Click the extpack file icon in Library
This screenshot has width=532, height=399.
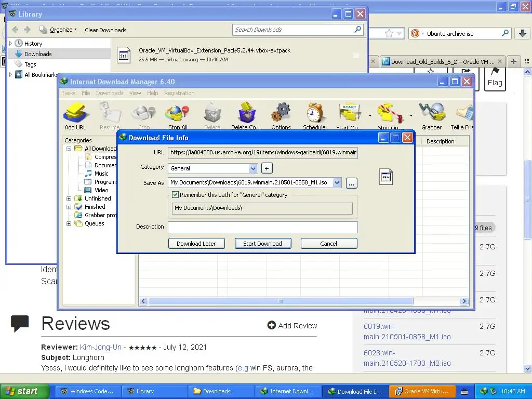click(x=124, y=55)
